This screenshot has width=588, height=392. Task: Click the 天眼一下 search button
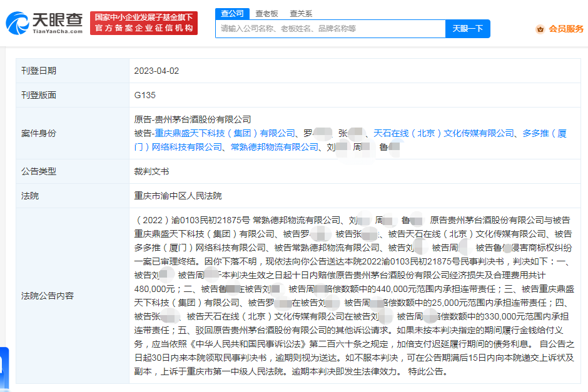[468, 29]
